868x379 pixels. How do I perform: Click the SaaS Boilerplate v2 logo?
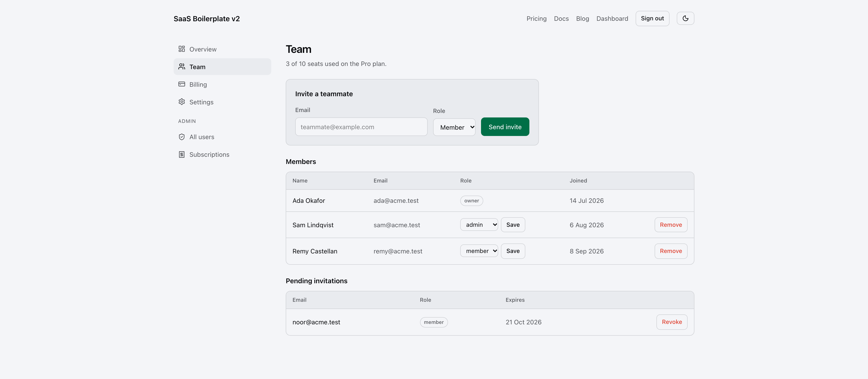coord(207,19)
